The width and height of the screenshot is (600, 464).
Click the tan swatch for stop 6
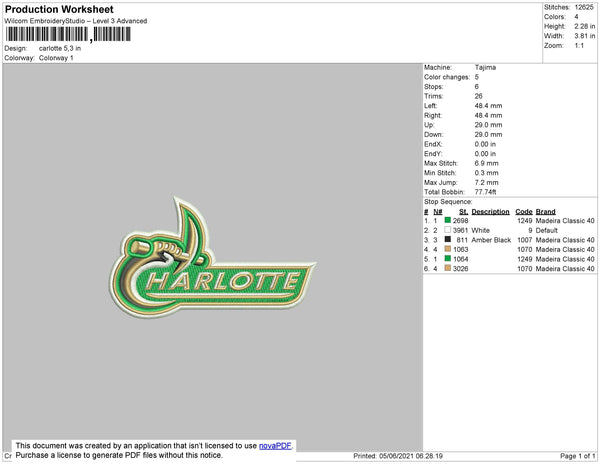(447, 268)
